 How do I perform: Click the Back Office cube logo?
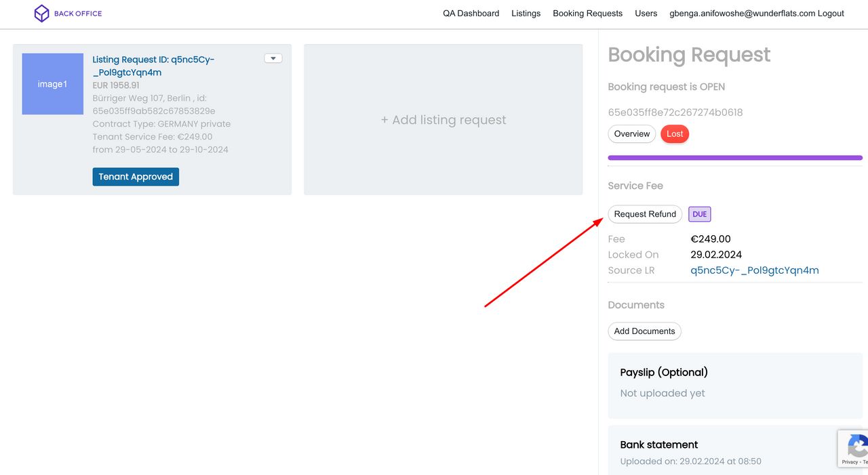click(42, 14)
